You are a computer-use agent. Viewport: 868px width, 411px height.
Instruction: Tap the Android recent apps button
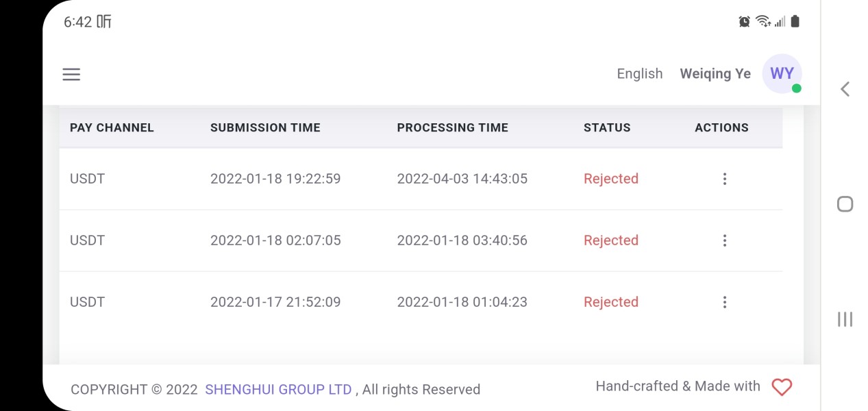click(x=845, y=319)
